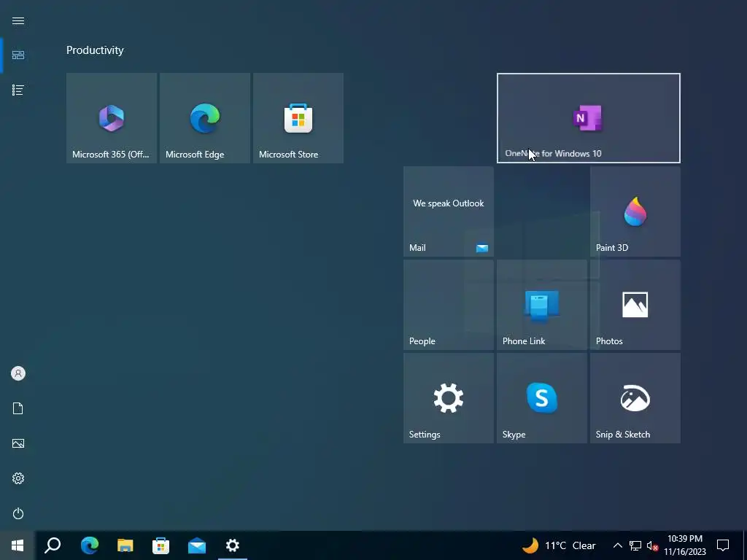Image resolution: width=747 pixels, height=560 pixels.
Task: Open the Phone Link tile
Action: pyautogui.click(x=542, y=305)
